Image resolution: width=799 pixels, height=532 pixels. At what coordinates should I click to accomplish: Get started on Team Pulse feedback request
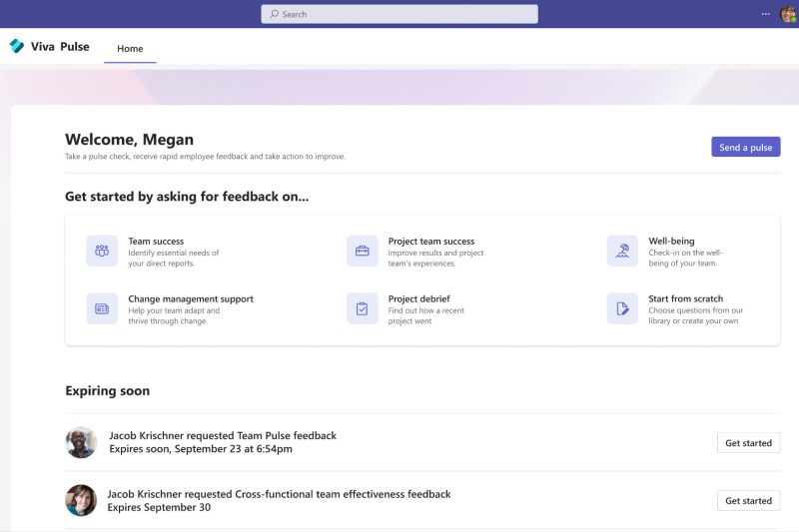click(748, 443)
